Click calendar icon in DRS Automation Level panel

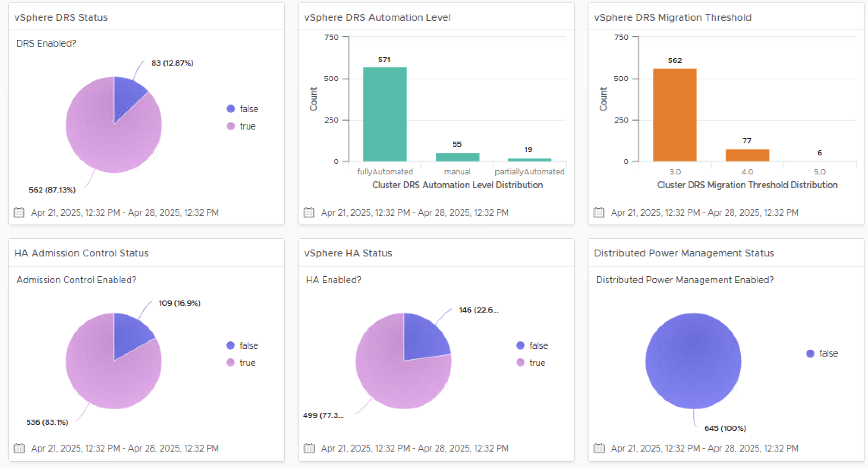point(309,212)
